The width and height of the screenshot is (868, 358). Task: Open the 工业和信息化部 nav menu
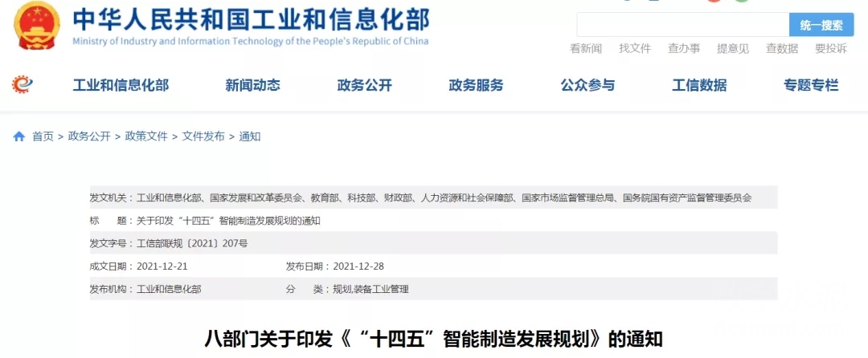[x=121, y=85]
